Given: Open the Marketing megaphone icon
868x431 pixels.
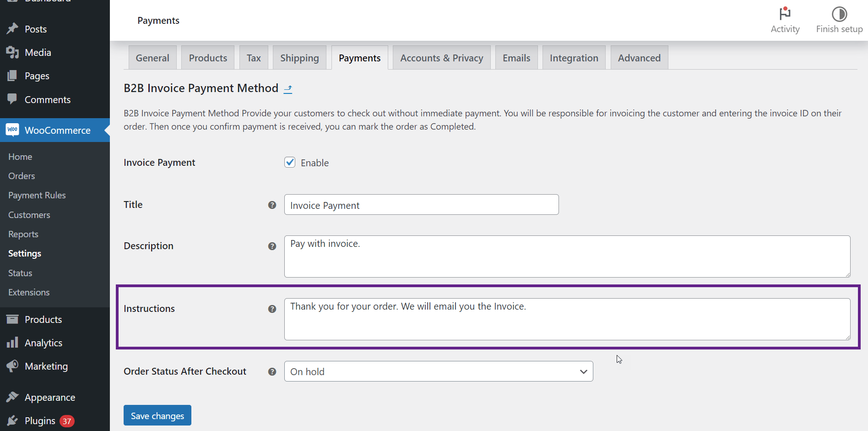Looking at the screenshot, I should 12,366.
